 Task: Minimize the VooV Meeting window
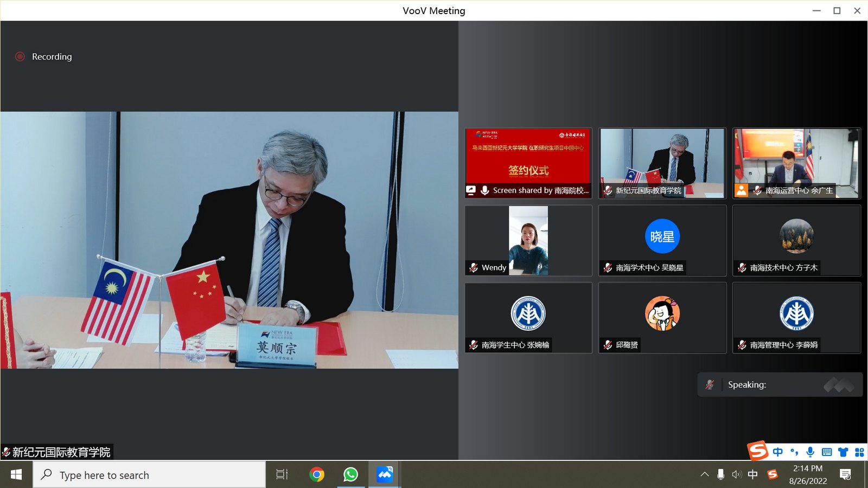pyautogui.click(x=816, y=10)
